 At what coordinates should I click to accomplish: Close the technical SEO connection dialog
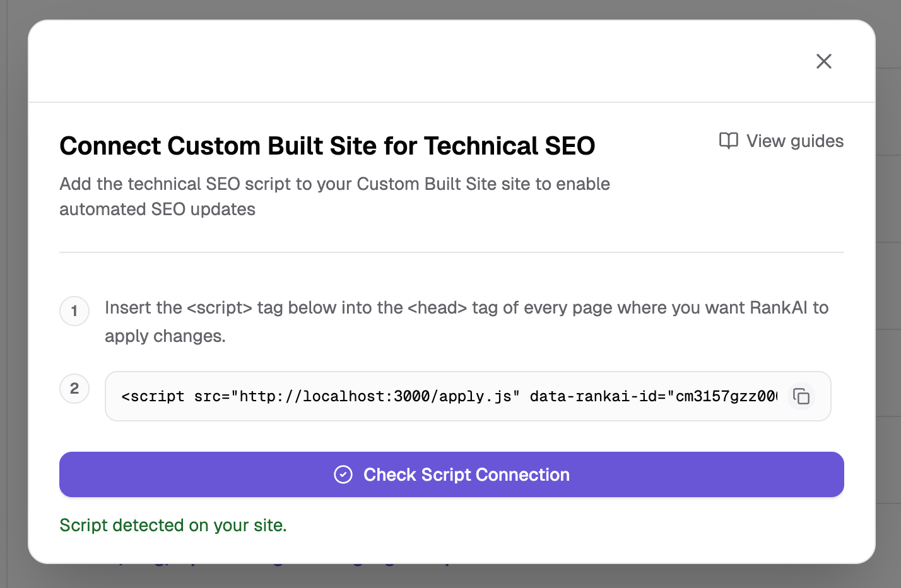coord(824,61)
